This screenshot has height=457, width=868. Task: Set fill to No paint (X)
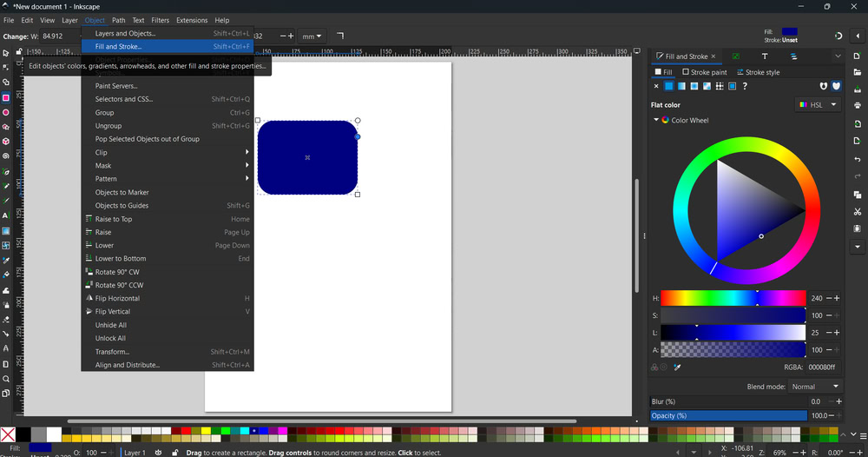(656, 86)
